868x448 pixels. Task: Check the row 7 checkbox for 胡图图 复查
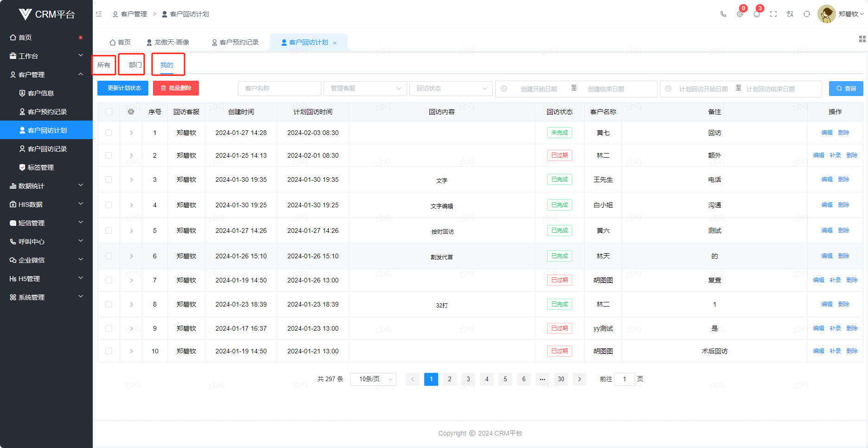coord(109,280)
